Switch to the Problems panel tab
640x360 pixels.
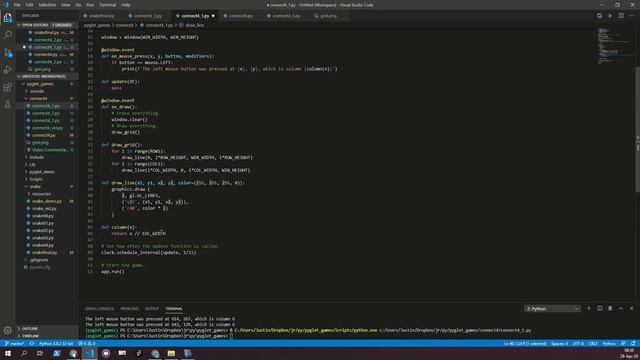click(129, 309)
